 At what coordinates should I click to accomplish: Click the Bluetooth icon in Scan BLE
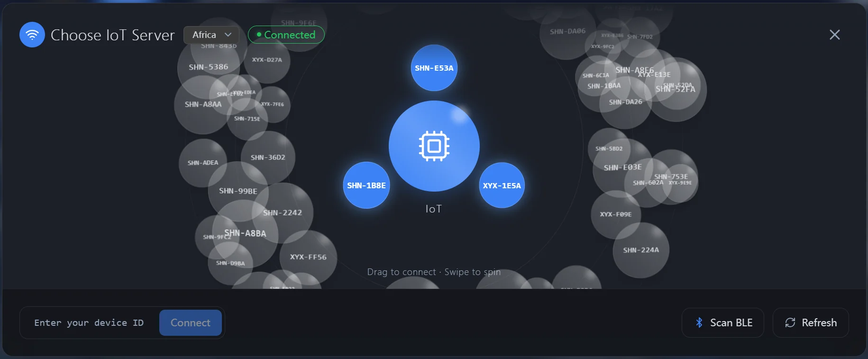tap(699, 323)
